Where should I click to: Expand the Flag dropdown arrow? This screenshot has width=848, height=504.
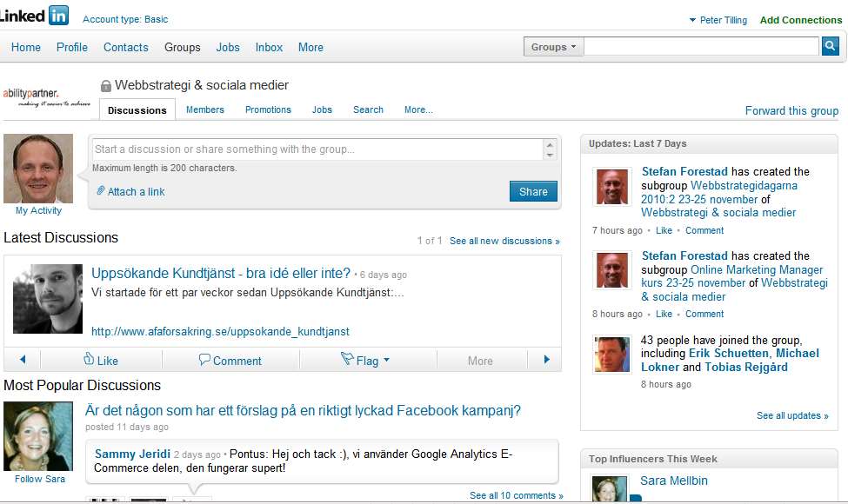(387, 360)
